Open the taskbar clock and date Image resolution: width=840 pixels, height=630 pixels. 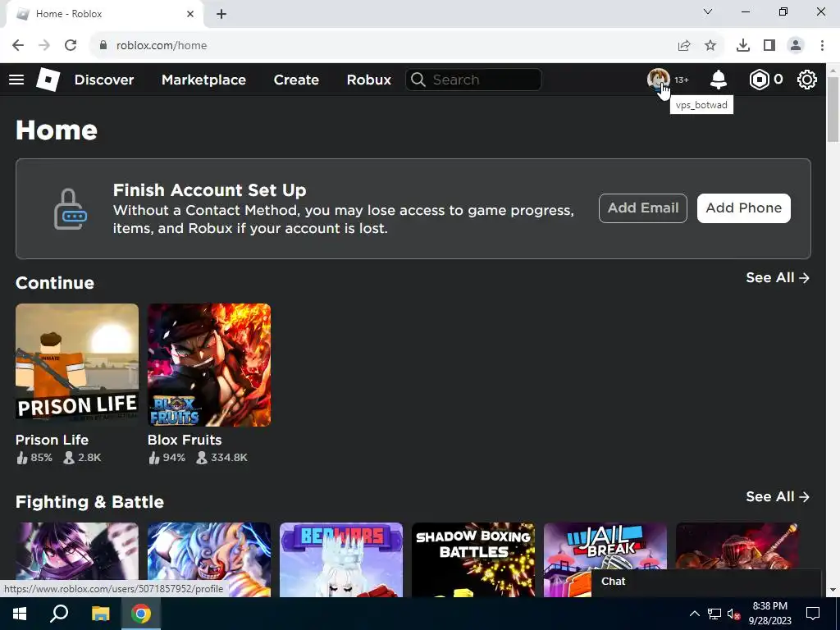click(769, 614)
